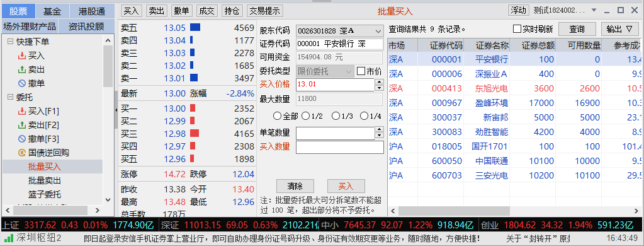Image resolution: width=644 pixels, height=246 pixels.
Task: Click the 卖一 price 13.01
Action: (175, 78)
